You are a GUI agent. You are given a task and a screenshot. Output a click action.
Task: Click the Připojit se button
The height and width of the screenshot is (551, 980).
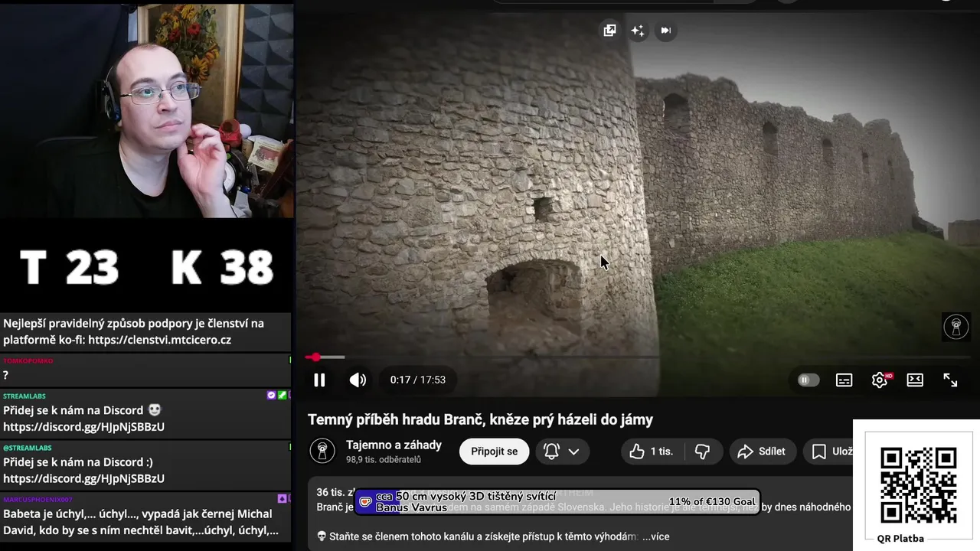[x=494, y=451]
